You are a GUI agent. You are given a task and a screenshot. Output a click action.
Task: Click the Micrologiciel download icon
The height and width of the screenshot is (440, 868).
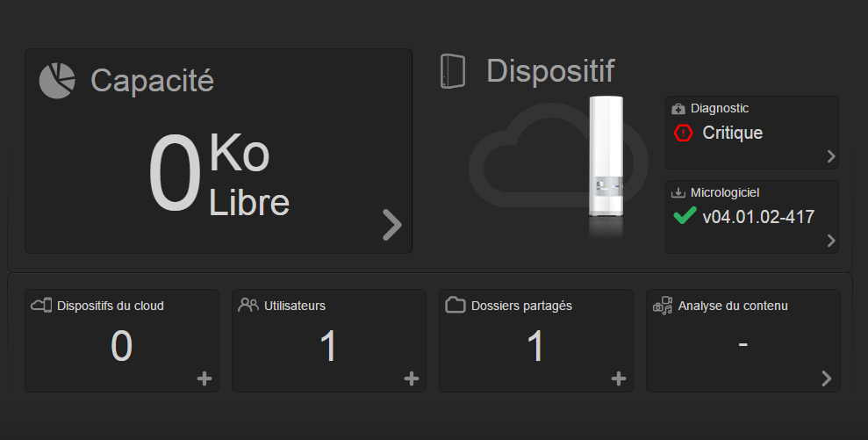(x=678, y=192)
